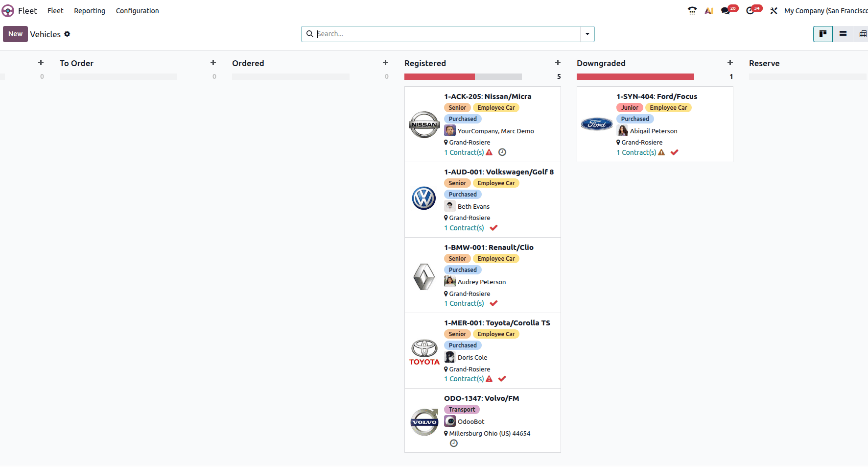Open card title 1-AUD-001: Volkswagen/Golf 8
This screenshot has width=868, height=467.
click(499, 172)
